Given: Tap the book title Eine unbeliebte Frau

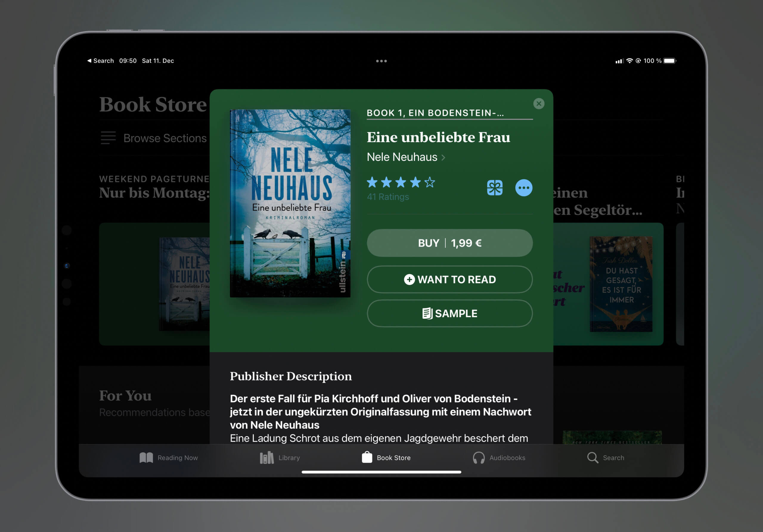Looking at the screenshot, I should click(438, 137).
